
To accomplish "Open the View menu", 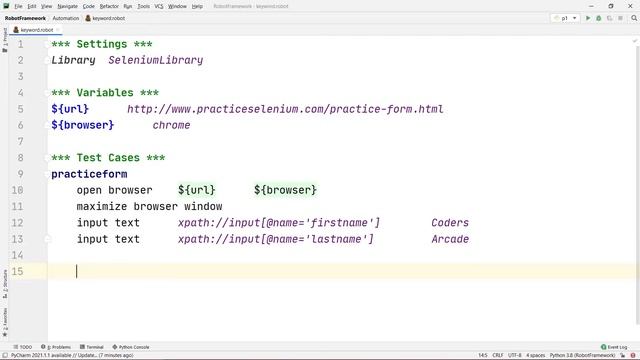I will pyautogui.click(x=47, y=7).
